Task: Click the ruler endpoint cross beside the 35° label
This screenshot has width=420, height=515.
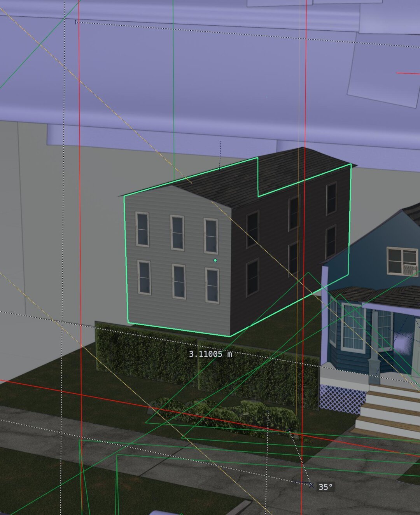Action: point(311,485)
